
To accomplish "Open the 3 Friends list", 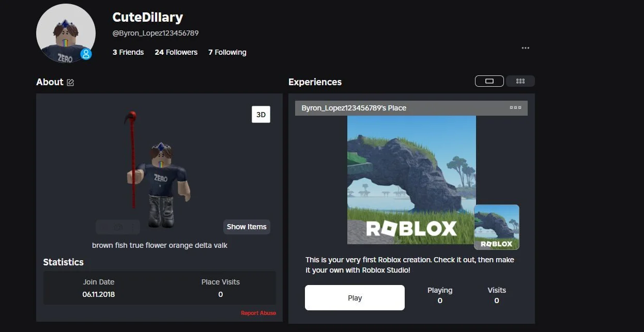I will 128,52.
